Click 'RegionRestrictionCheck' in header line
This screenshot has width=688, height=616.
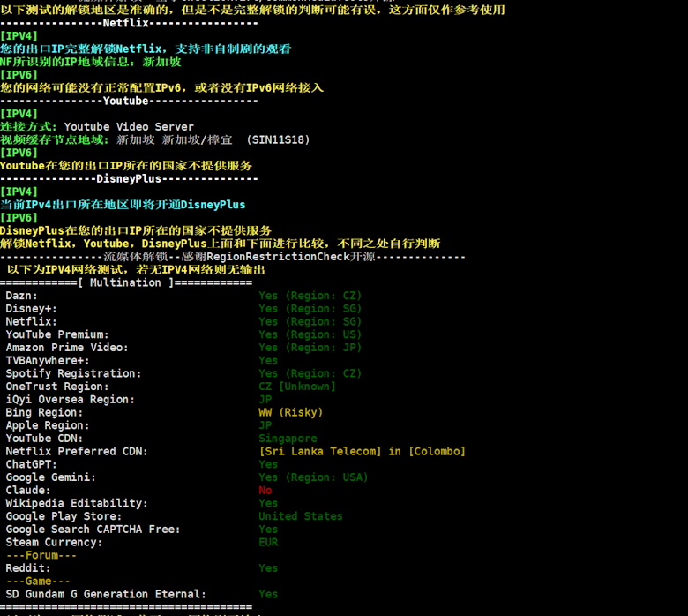(278, 257)
